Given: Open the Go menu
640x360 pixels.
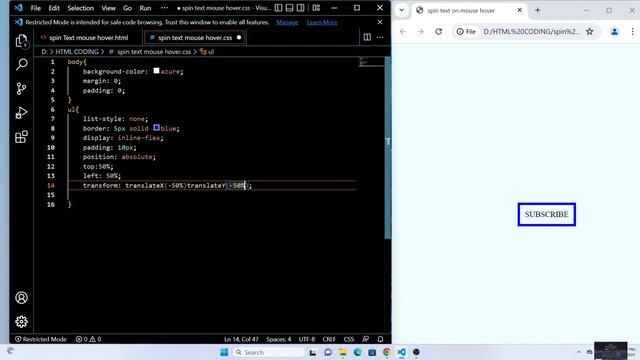Looking at the screenshot, I should pyautogui.click(x=127, y=8).
